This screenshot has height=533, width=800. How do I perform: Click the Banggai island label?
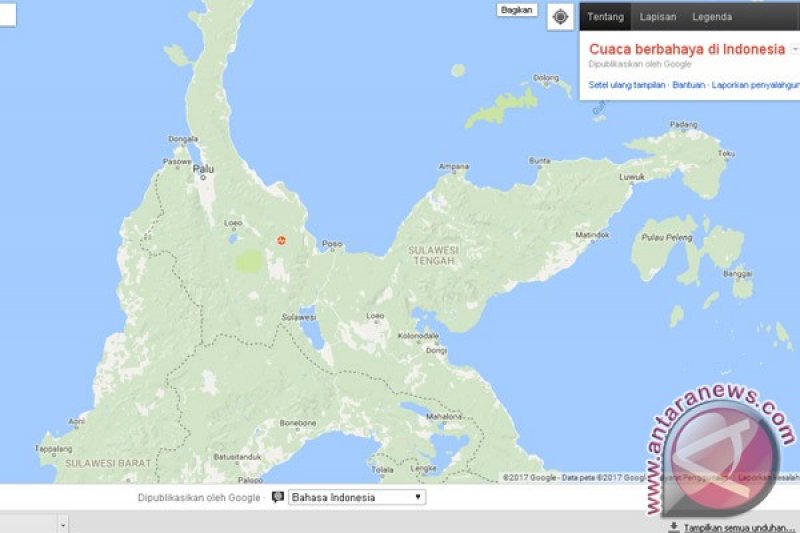pyautogui.click(x=738, y=274)
